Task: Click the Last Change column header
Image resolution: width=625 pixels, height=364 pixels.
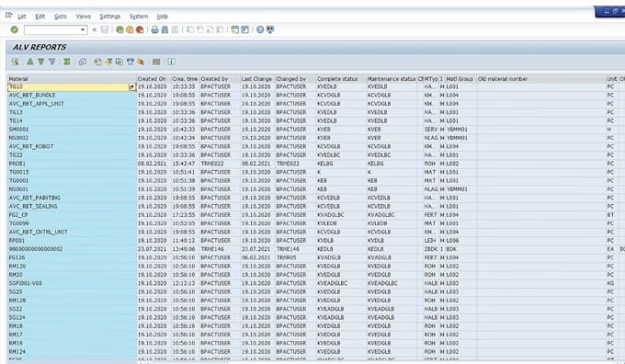Action: [x=257, y=79]
